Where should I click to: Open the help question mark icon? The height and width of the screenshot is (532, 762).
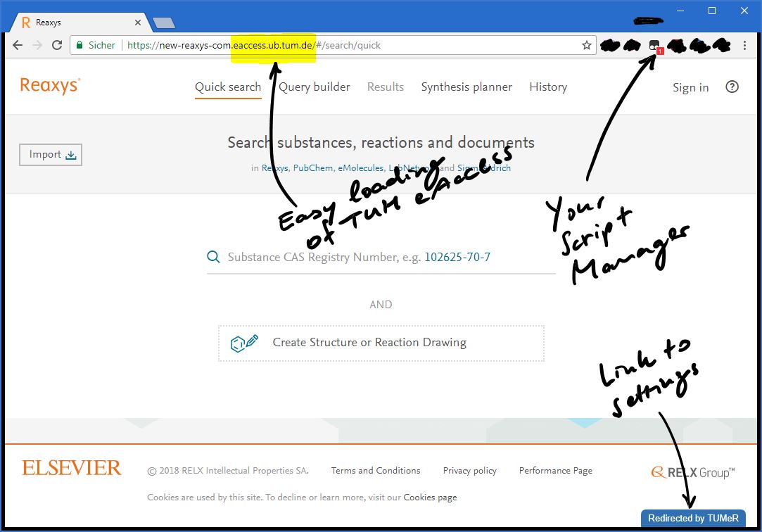coord(732,87)
